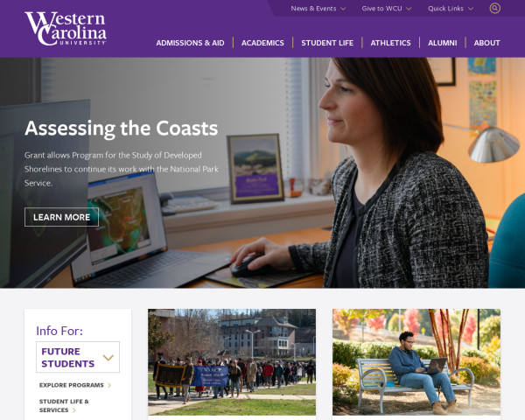Open the Future Students selector chevron

pos(108,357)
